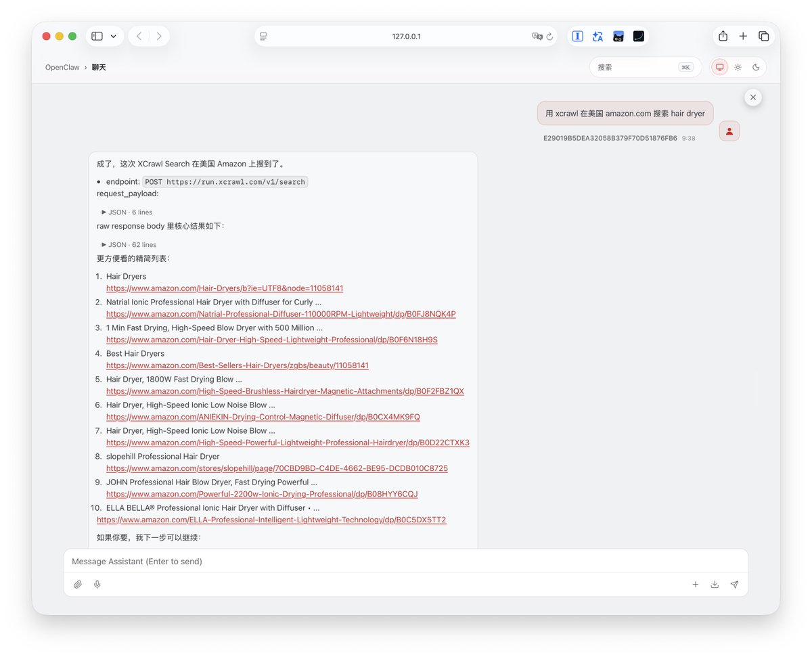
Task: Start voice input with microphone icon
Action: [97, 585]
